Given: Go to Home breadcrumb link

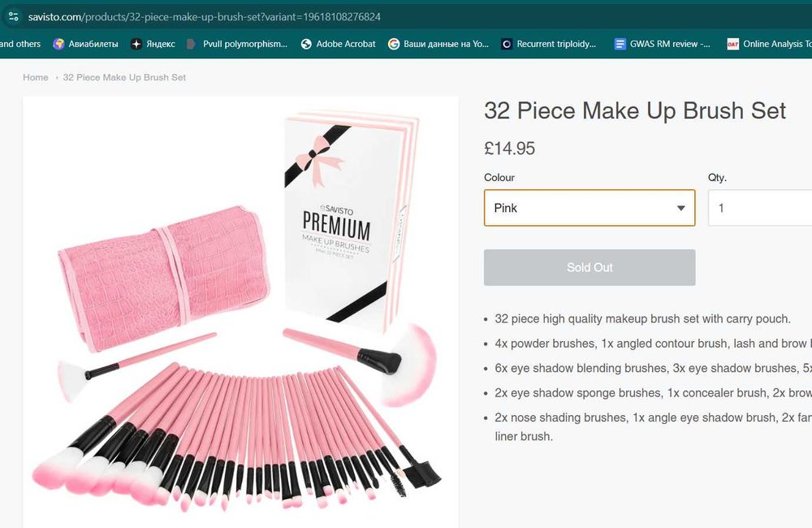Looking at the screenshot, I should 36,77.
